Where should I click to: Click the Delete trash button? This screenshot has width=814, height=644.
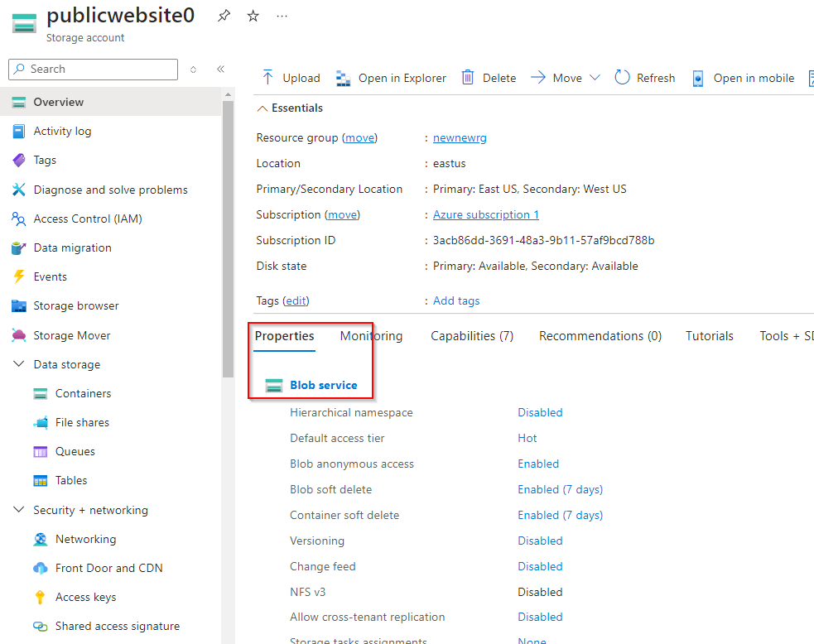pyautogui.click(x=489, y=78)
